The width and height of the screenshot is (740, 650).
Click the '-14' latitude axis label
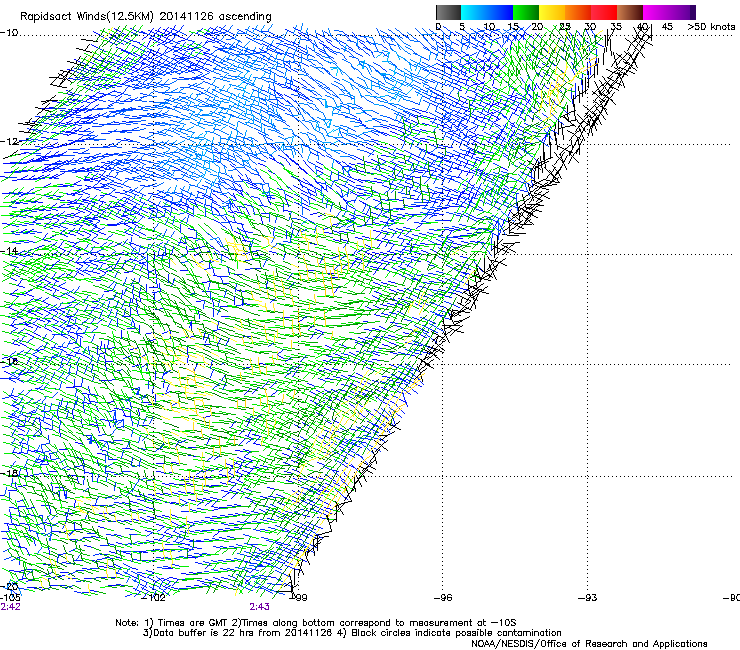pyautogui.click(x=9, y=251)
